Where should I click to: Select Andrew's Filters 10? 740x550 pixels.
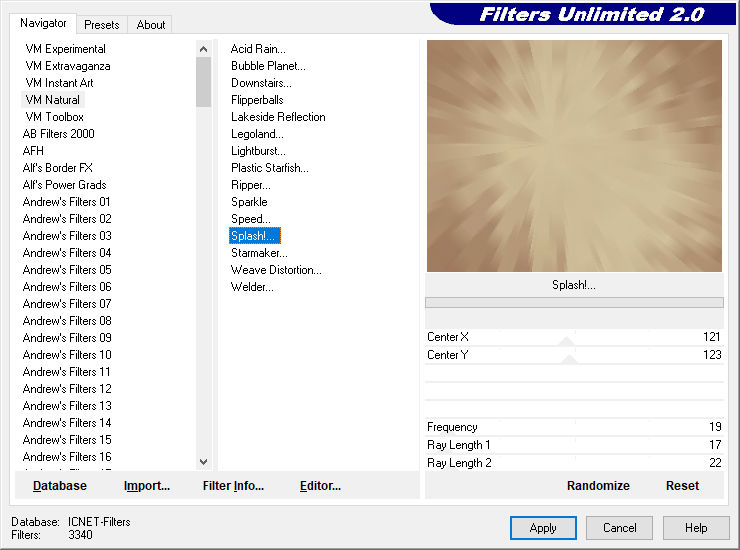pyautogui.click(x=67, y=355)
